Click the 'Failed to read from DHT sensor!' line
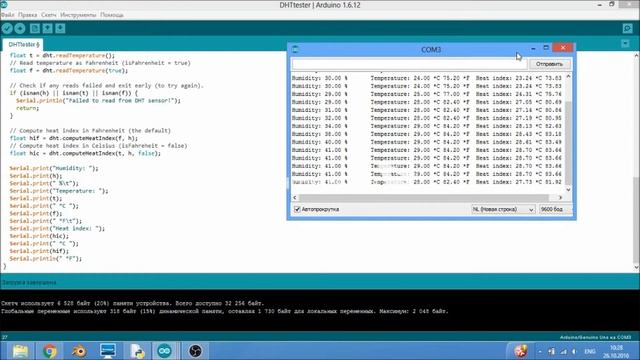Screen dimensions: 640x360 tap(98, 100)
